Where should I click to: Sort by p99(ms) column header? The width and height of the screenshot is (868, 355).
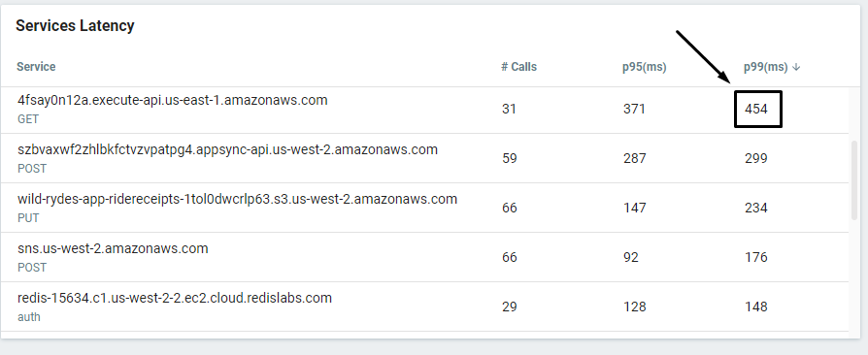point(766,67)
